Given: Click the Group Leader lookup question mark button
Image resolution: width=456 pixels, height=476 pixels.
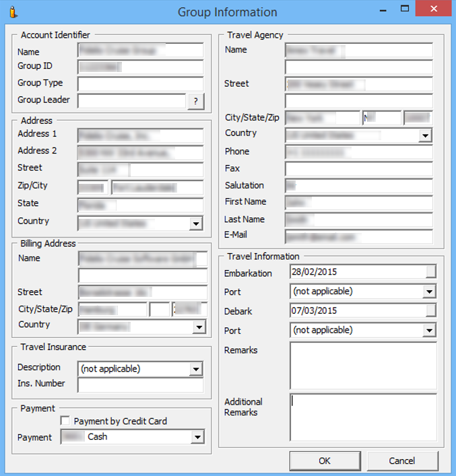Looking at the screenshot, I should pos(196,101).
